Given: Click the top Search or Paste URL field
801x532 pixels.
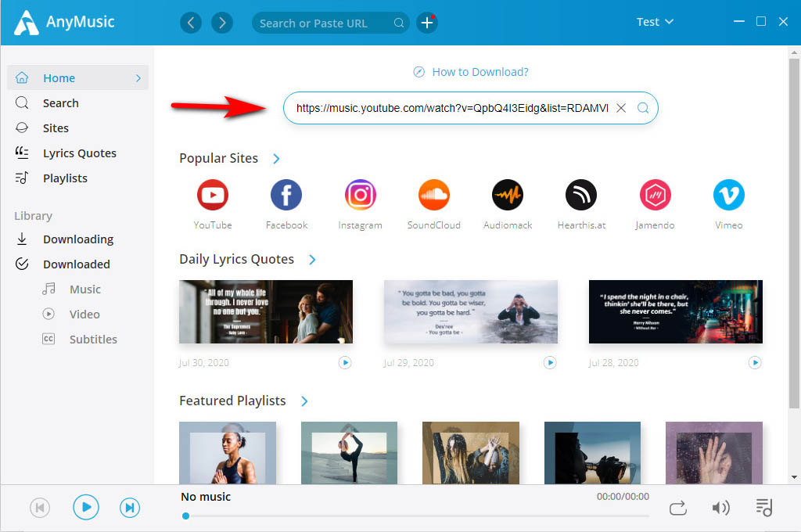Looking at the screenshot, I should (x=331, y=23).
